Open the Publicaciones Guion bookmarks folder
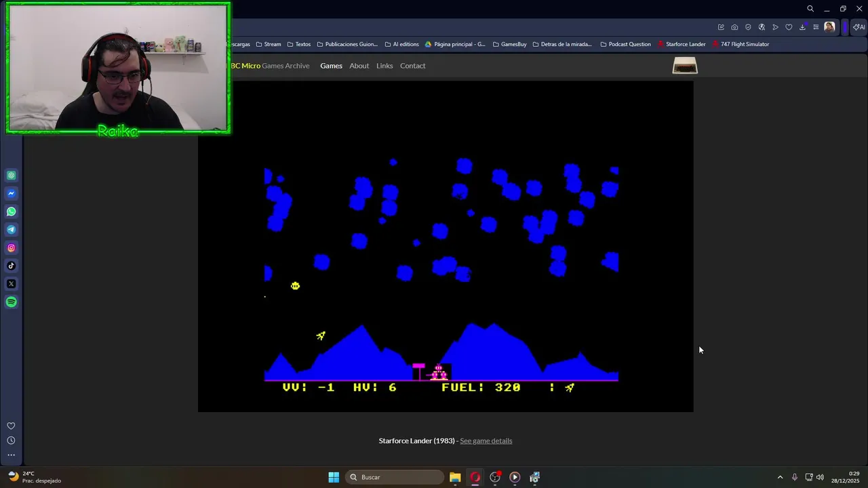868x488 pixels. pyautogui.click(x=347, y=44)
